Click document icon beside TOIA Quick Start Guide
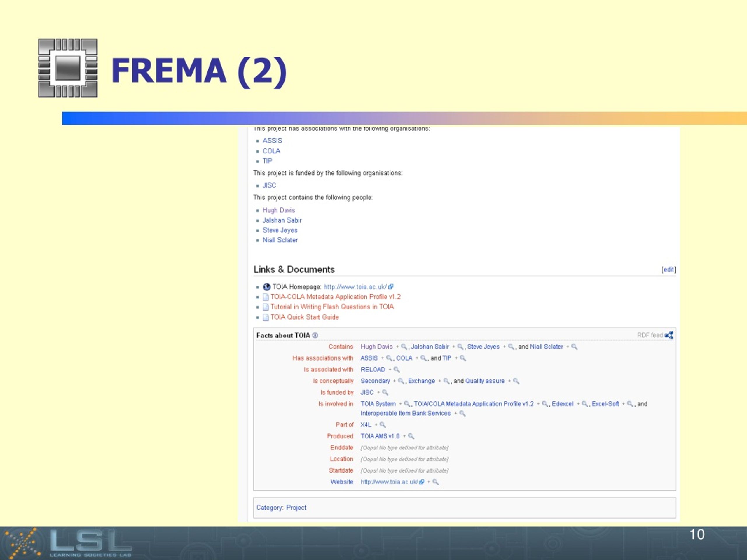 click(x=266, y=317)
